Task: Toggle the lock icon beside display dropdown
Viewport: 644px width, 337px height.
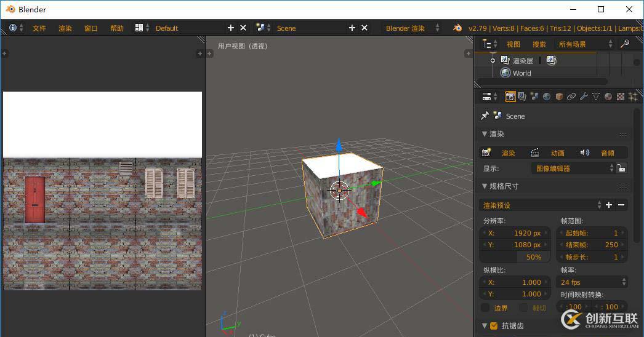Action: click(622, 168)
